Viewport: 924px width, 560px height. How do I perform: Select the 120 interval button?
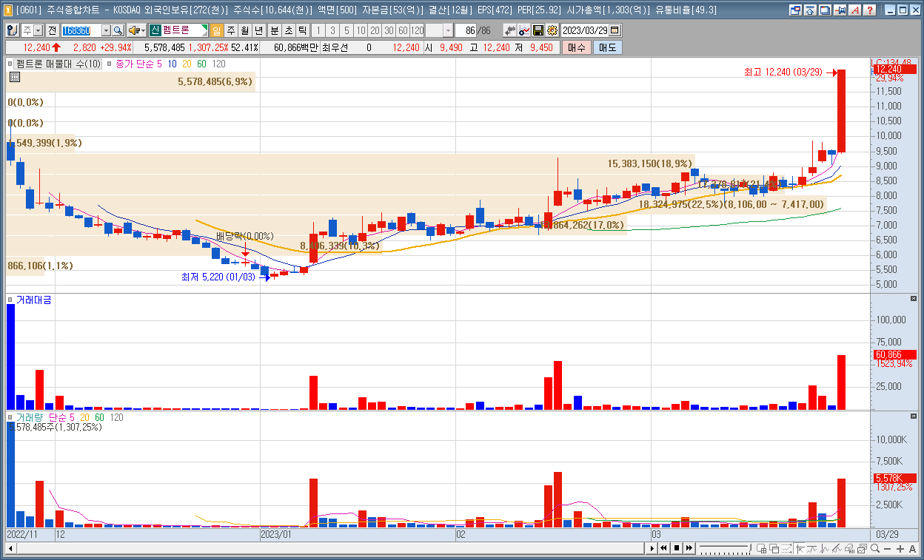tap(417, 30)
